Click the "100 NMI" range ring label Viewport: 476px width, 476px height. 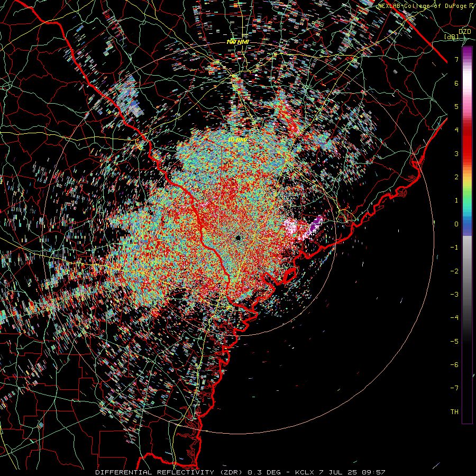237,42
